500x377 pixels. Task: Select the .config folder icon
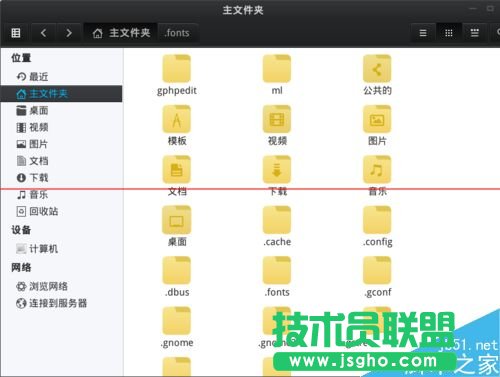pyautogui.click(x=377, y=220)
